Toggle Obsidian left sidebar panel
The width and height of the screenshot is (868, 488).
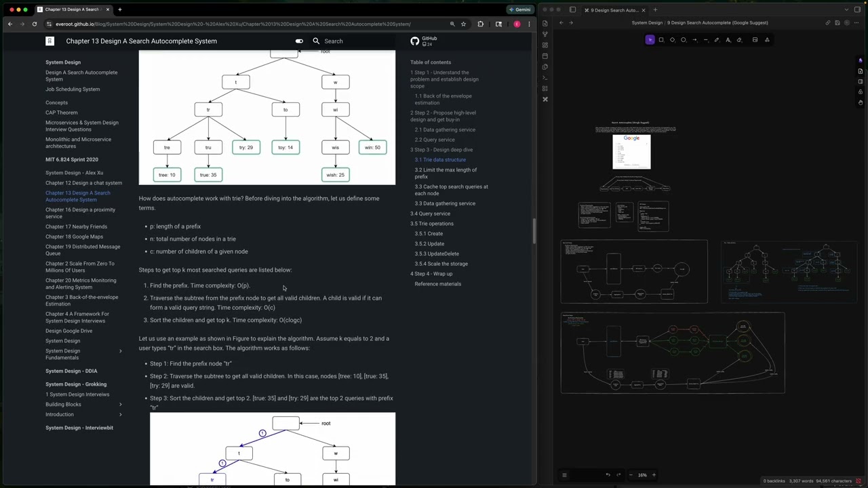572,10
